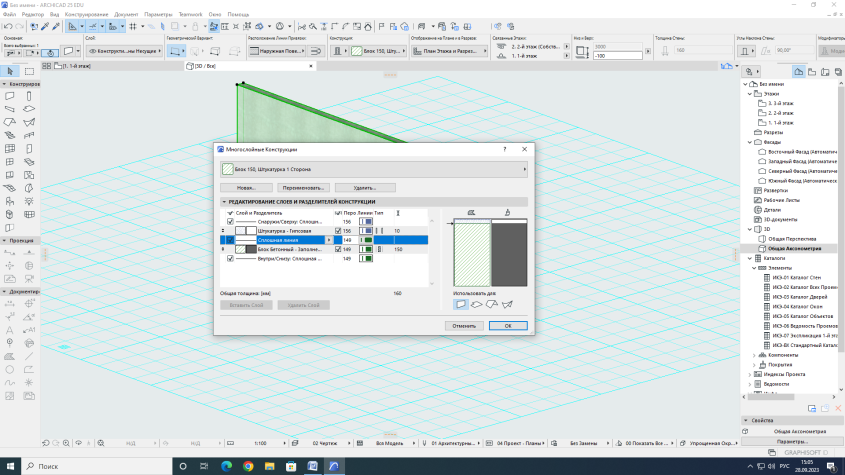
Task: Open composite name dropdown Блок 150, Штукатурка
Action: click(374, 169)
